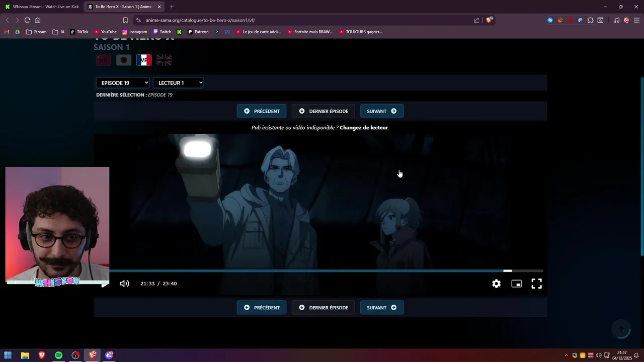Open the Patreon bookmark
Viewport: 644px width, 362px height.
click(198, 32)
